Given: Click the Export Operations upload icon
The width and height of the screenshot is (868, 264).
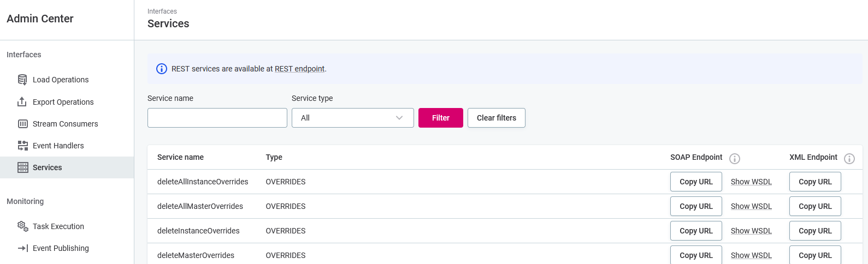Looking at the screenshot, I should click(22, 102).
